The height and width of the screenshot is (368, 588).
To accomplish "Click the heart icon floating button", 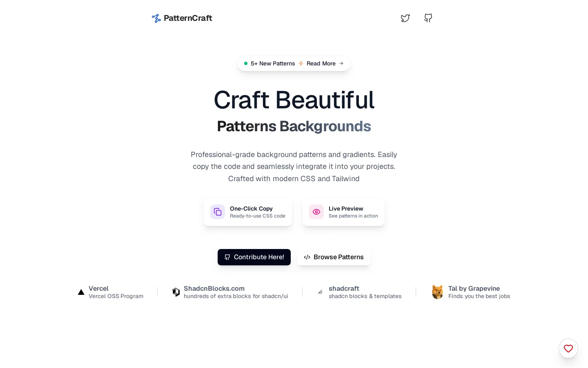I will tap(568, 348).
